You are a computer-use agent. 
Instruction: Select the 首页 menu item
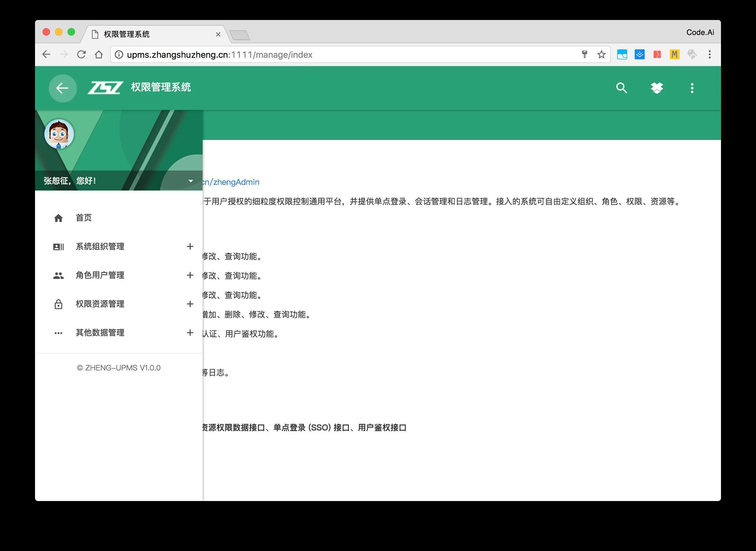pos(84,218)
